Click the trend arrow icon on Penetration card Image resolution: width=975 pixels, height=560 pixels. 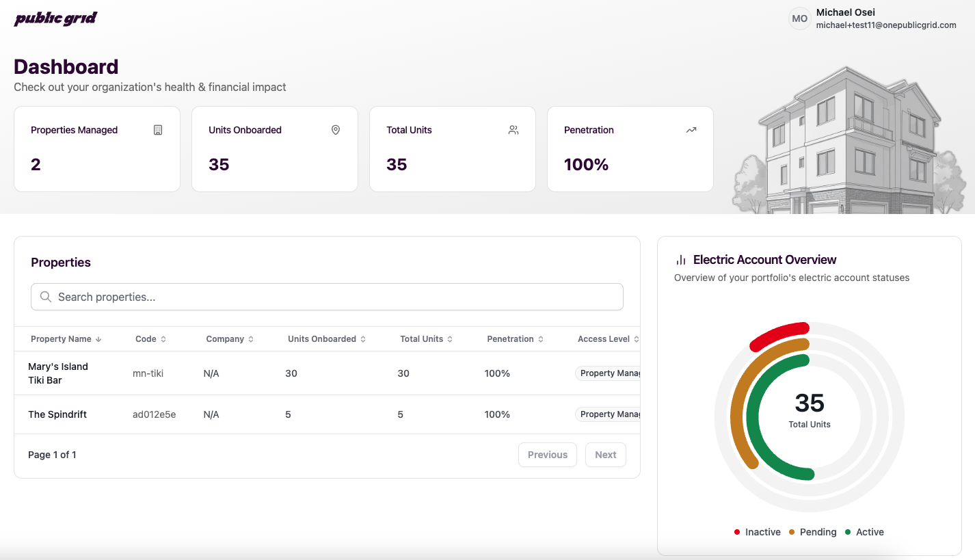pyautogui.click(x=691, y=129)
